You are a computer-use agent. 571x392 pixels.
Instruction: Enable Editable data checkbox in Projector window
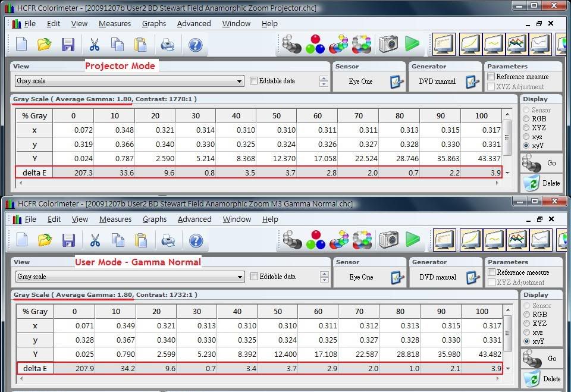254,81
